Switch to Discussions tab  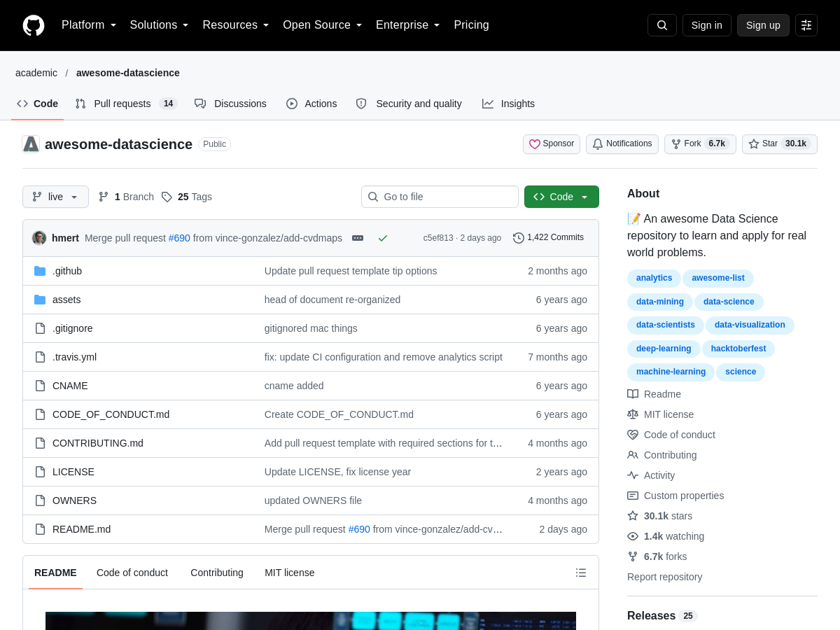point(230,104)
